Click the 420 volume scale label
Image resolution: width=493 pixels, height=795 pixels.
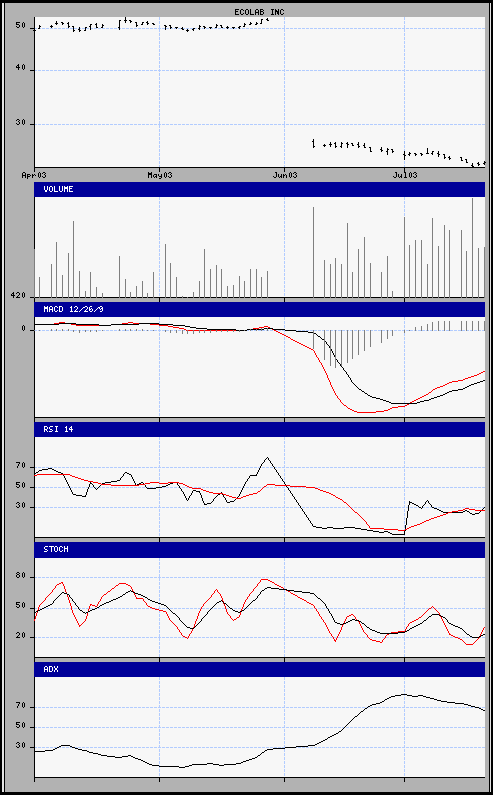[19, 295]
